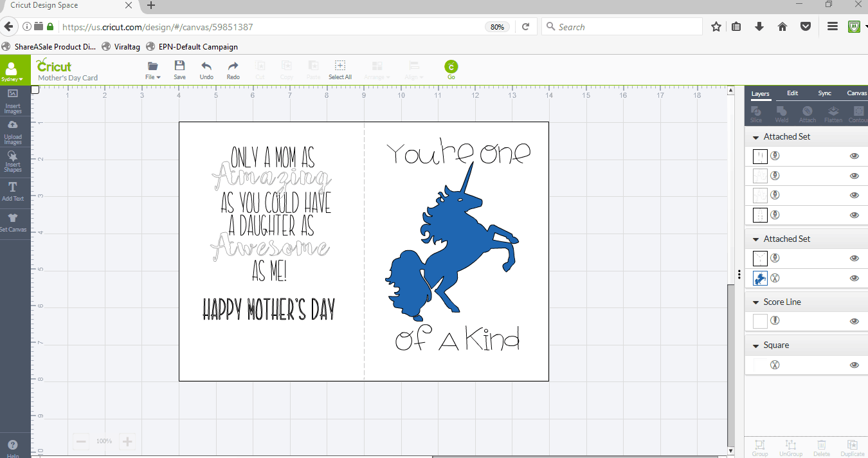Open the Arrange dropdown
The height and width of the screenshot is (458, 868).
pyautogui.click(x=377, y=70)
